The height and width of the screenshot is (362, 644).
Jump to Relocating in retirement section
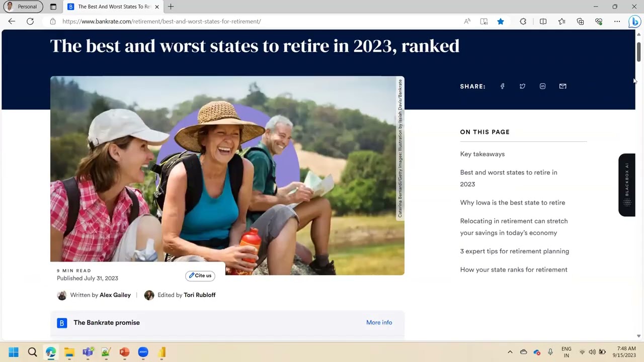pos(514,227)
